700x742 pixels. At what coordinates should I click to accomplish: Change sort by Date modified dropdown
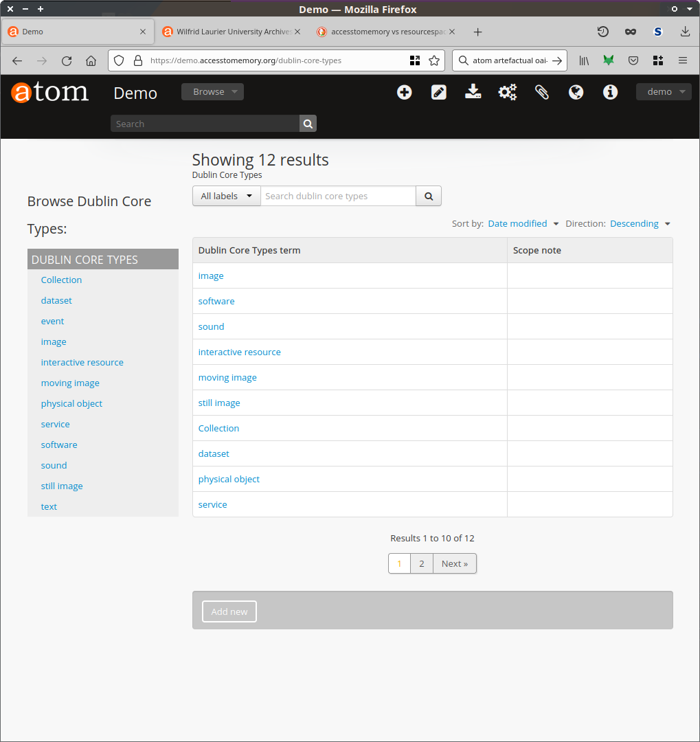[523, 223]
